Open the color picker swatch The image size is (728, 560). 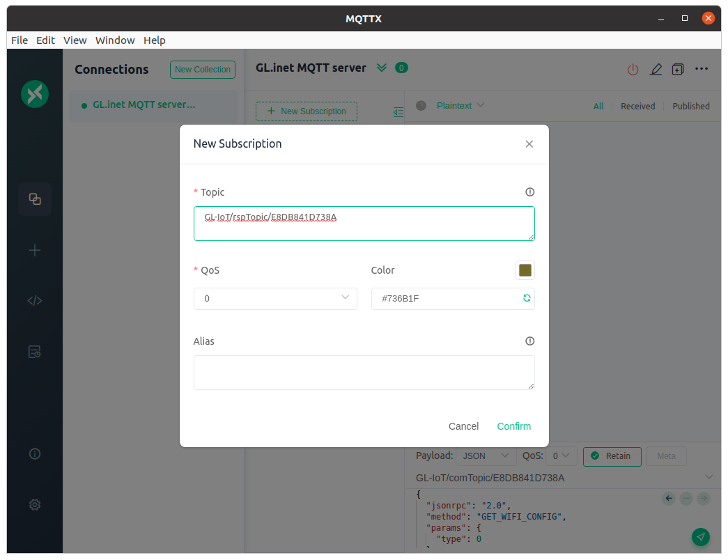coord(525,270)
